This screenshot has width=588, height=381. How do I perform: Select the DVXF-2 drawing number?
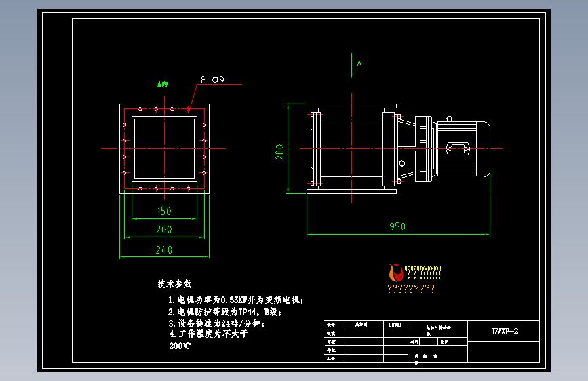[x=505, y=331]
